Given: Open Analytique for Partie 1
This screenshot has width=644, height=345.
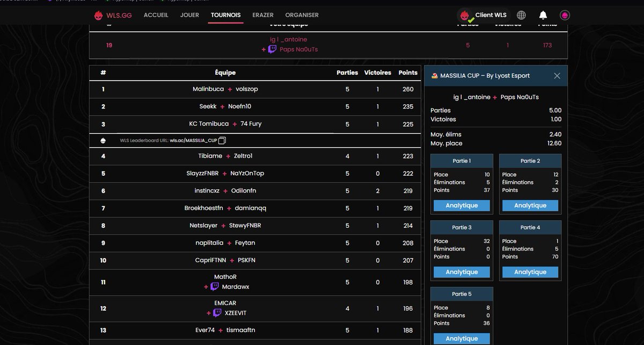Looking at the screenshot, I should coord(462,205).
